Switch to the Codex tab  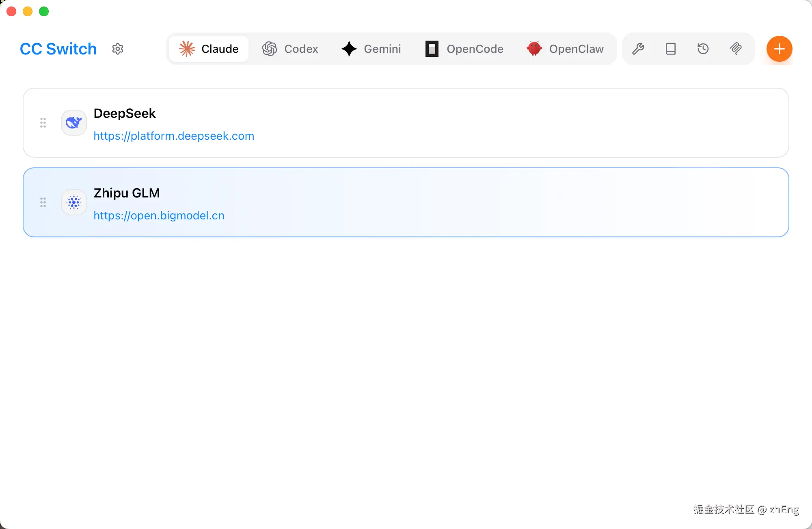coord(290,49)
